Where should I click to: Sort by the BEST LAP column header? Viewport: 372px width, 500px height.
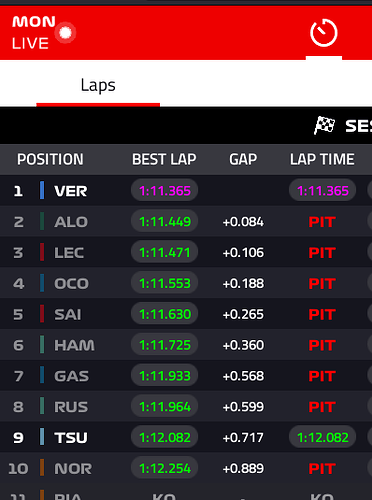(x=164, y=159)
